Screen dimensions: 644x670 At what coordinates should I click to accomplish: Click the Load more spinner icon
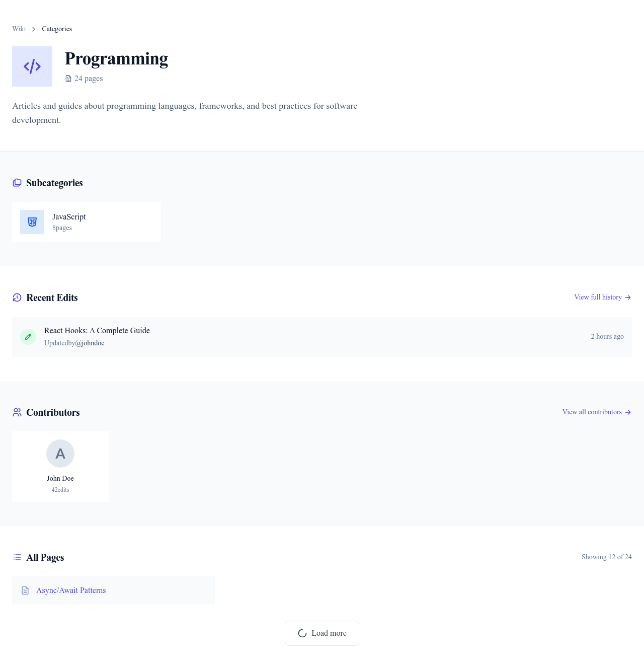pyautogui.click(x=302, y=633)
